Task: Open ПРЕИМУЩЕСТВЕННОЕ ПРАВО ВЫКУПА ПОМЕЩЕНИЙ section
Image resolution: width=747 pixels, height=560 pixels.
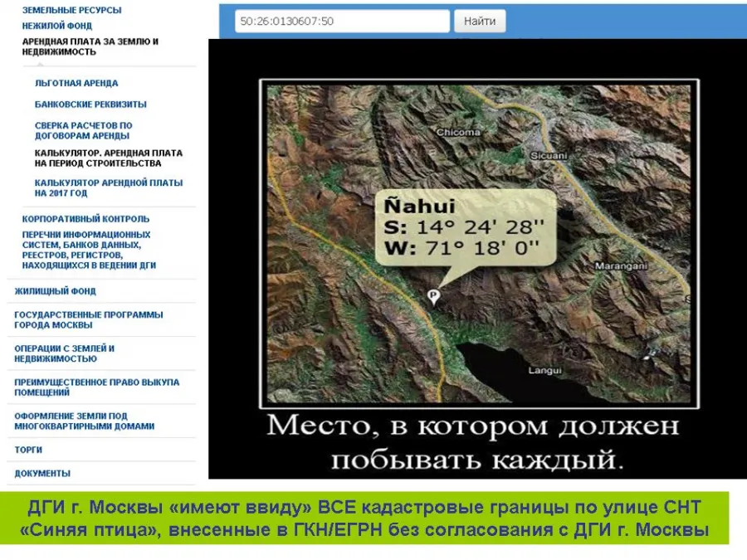Action: pos(97,387)
